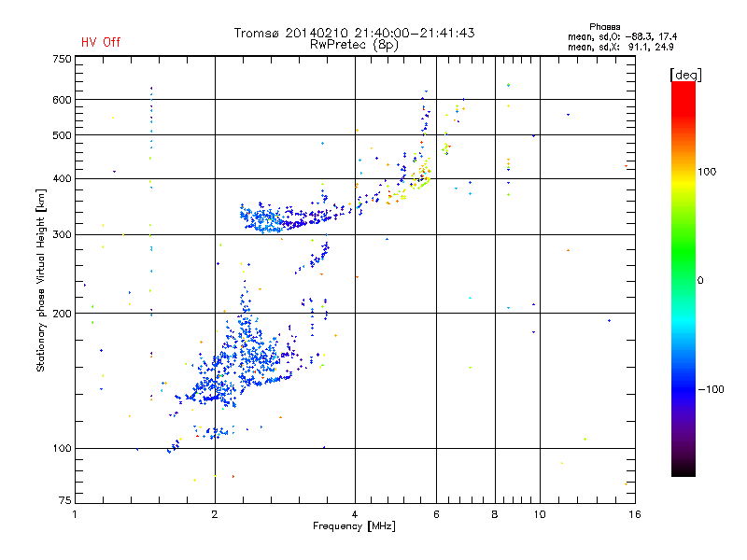Screen dimensions: 747x560
Task: Click the -100 colorbar tick label
Action: [712, 389]
